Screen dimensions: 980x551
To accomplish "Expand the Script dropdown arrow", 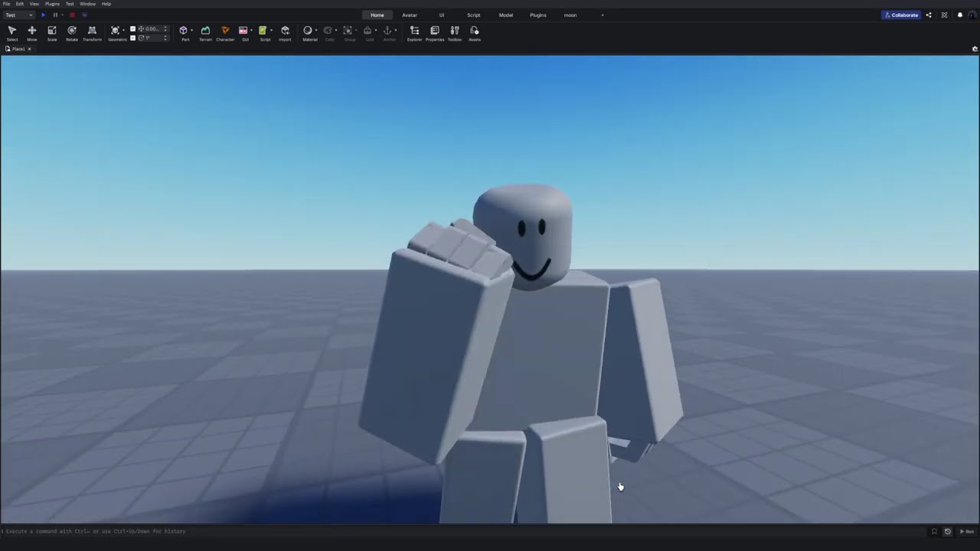I will 271,31.
